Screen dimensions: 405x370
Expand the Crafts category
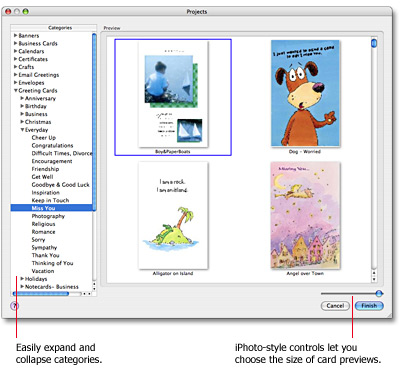tap(15, 67)
